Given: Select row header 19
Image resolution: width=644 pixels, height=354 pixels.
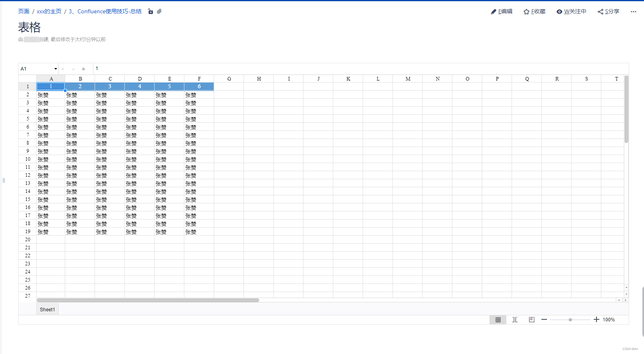Looking at the screenshot, I should tap(27, 232).
